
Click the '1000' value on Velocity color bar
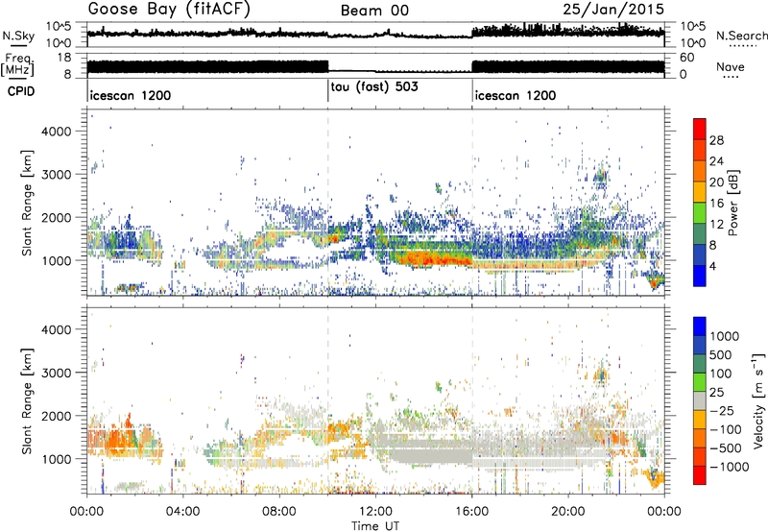click(x=725, y=336)
